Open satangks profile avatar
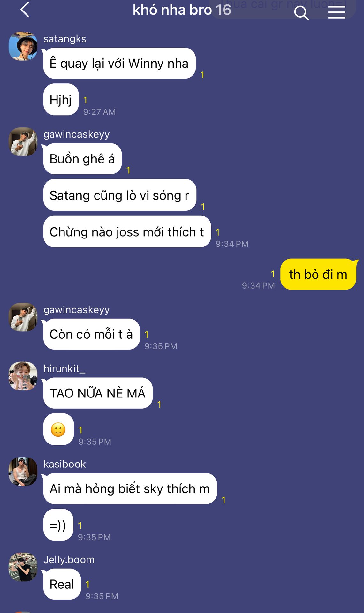 click(23, 46)
